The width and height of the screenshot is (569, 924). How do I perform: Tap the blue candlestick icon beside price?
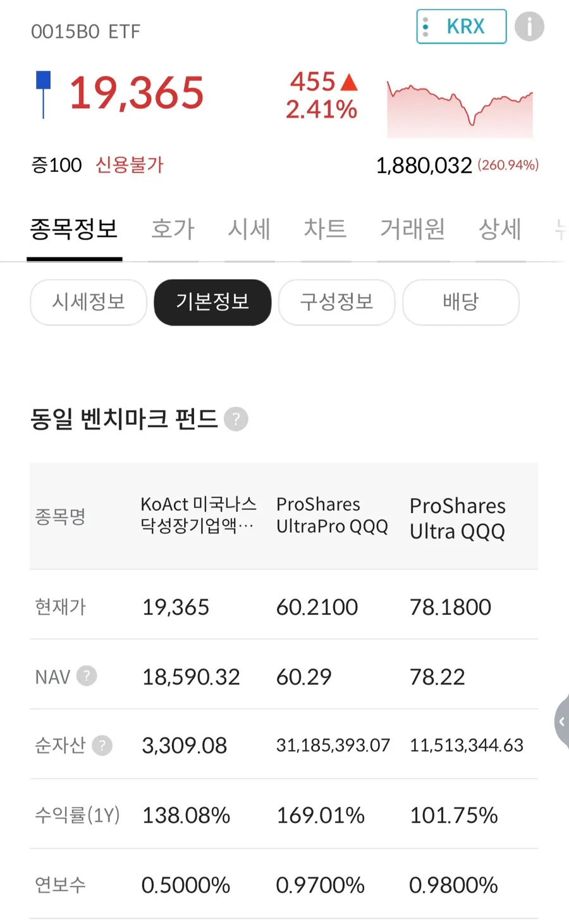tap(43, 95)
